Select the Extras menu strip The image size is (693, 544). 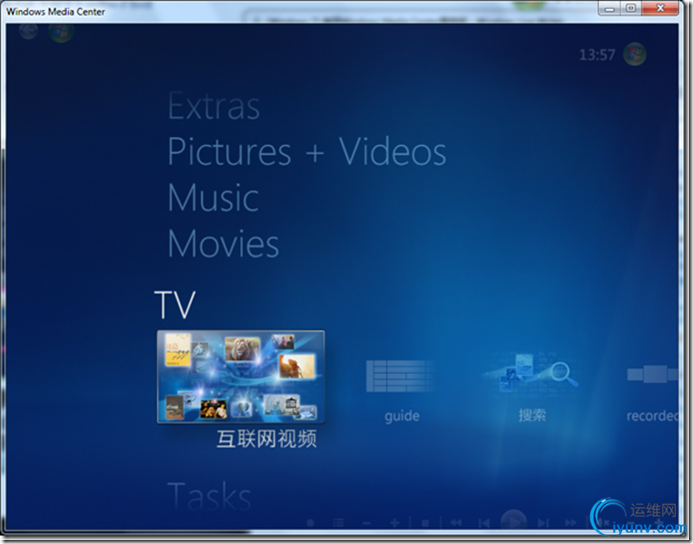[214, 106]
